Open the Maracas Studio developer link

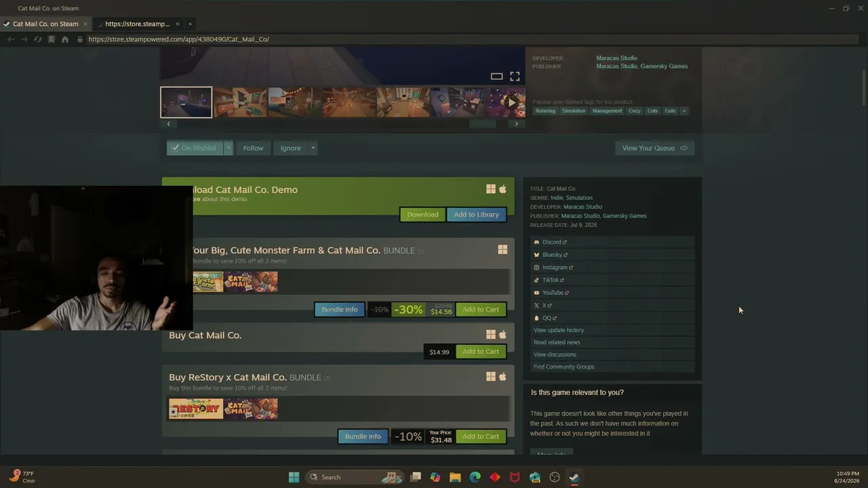[x=616, y=58]
